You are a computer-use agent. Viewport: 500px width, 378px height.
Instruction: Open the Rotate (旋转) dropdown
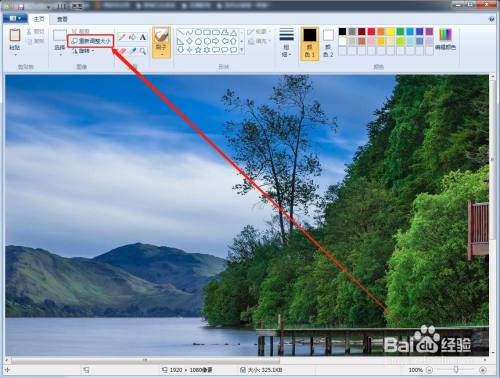tap(83, 51)
